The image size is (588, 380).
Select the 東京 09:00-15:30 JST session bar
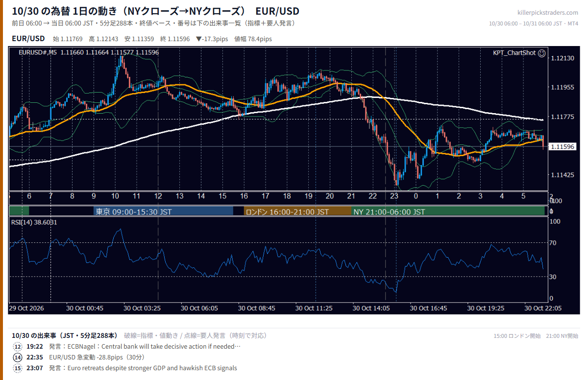point(163,212)
